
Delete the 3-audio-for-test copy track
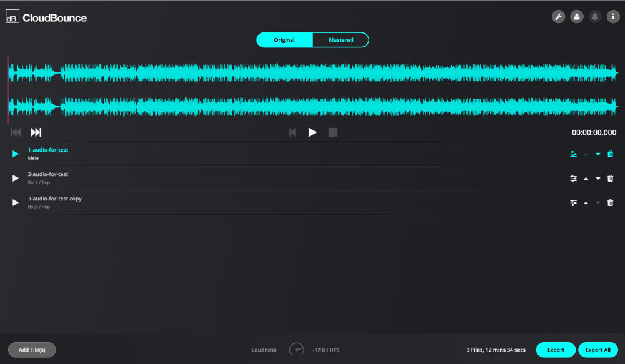pos(610,203)
